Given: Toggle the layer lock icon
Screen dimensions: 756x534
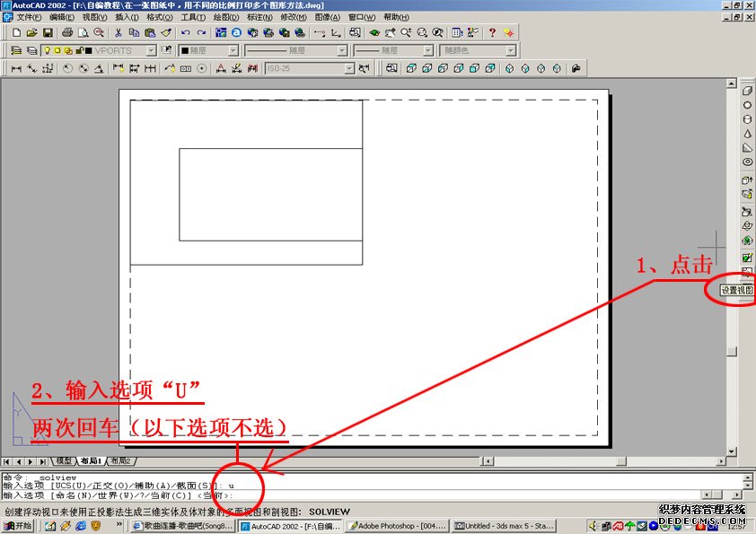Looking at the screenshot, I should pyautogui.click(x=79, y=51).
